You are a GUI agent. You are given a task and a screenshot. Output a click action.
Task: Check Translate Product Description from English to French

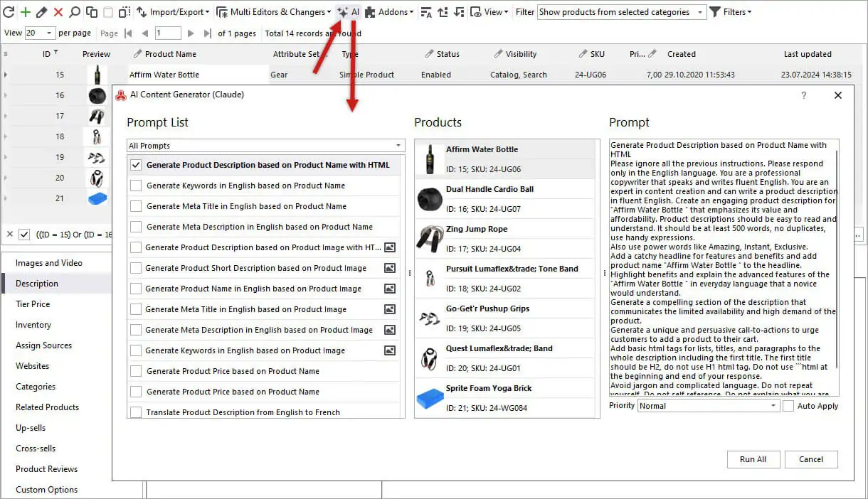[136, 412]
